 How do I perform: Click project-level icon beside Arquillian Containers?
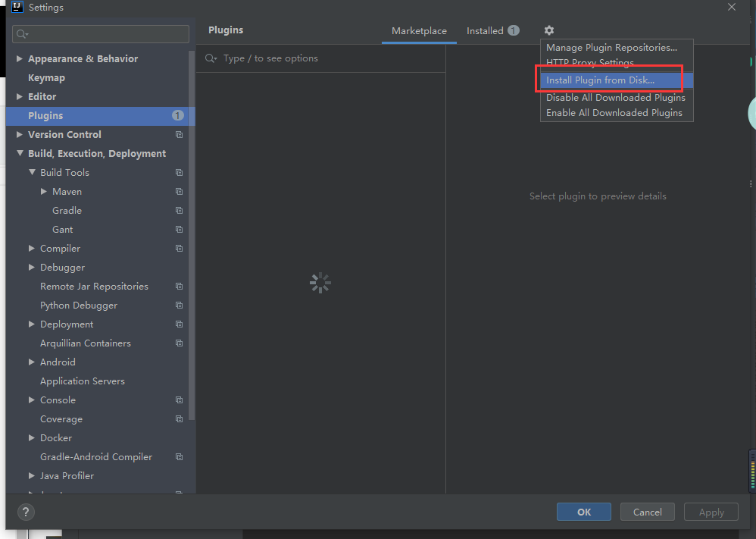point(179,343)
